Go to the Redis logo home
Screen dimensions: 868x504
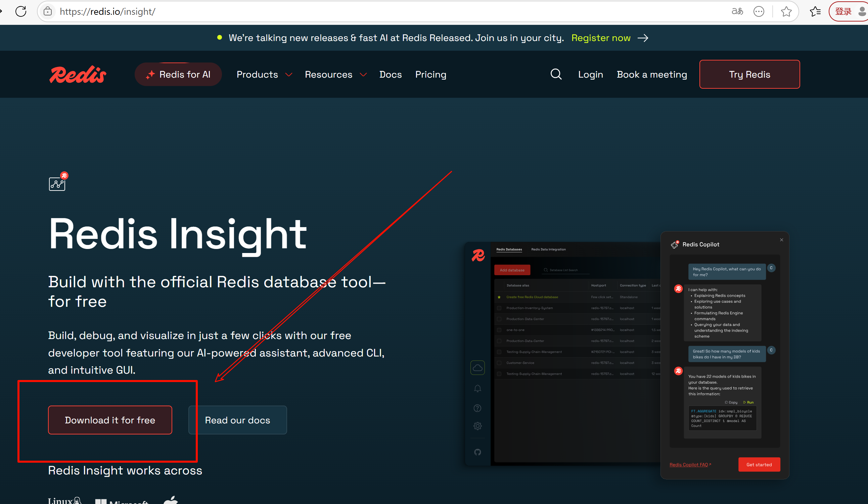pyautogui.click(x=78, y=75)
